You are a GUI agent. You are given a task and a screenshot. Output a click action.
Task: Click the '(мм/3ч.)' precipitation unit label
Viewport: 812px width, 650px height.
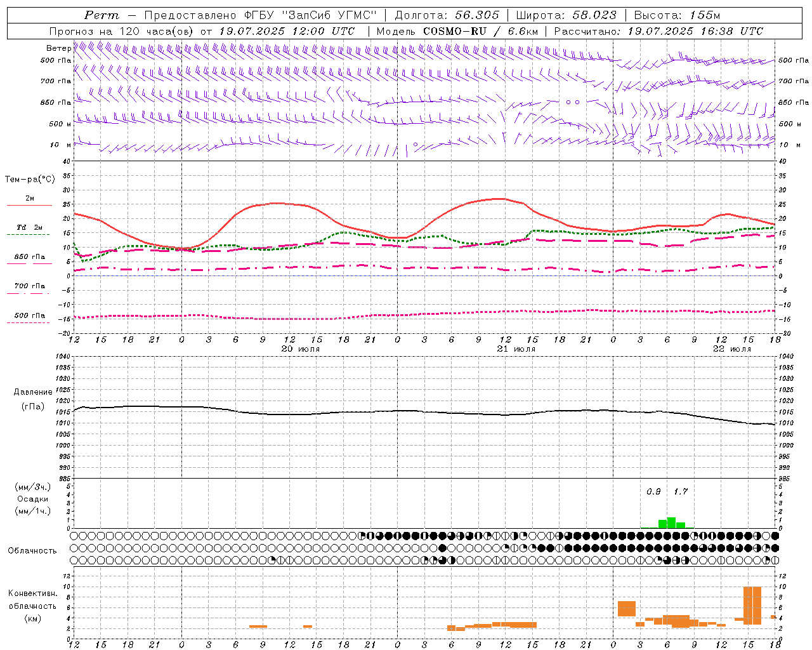(x=33, y=487)
